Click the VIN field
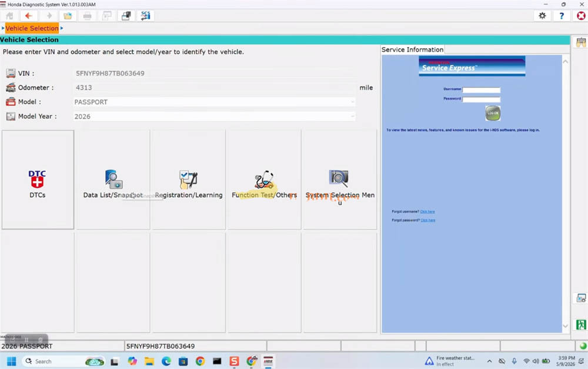Image resolution: width=588 pixels, height=369 pixels. pos(215,73)
